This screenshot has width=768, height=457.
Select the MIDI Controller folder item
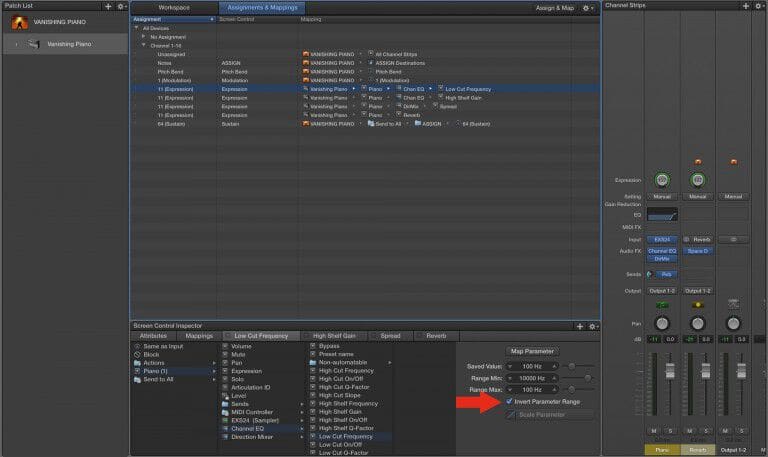pyautogui.click(x=252, y=412)
